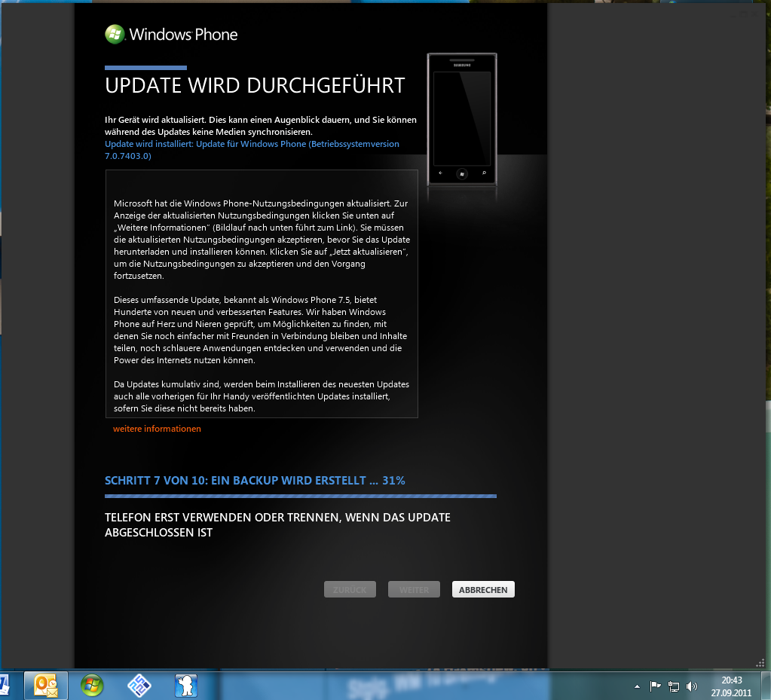This screenshot has height=700, width=771.
Task: Open the orange "weitere informationen" link
Action: pos(157,429)
